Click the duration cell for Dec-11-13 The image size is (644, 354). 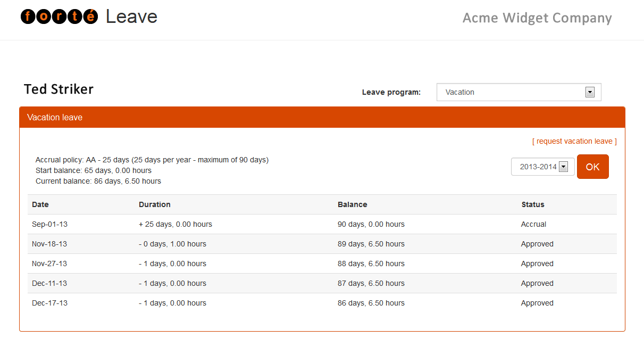point(173,283)
